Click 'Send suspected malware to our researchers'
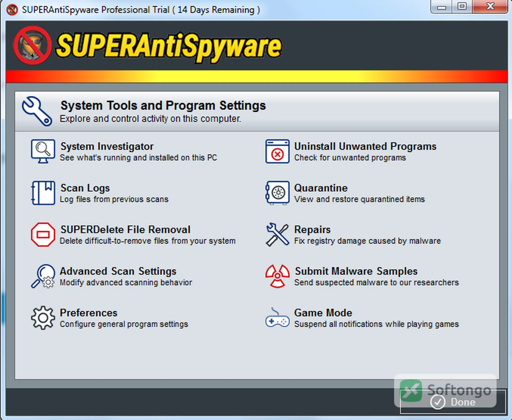512x420 pixels. pos(377,283)
